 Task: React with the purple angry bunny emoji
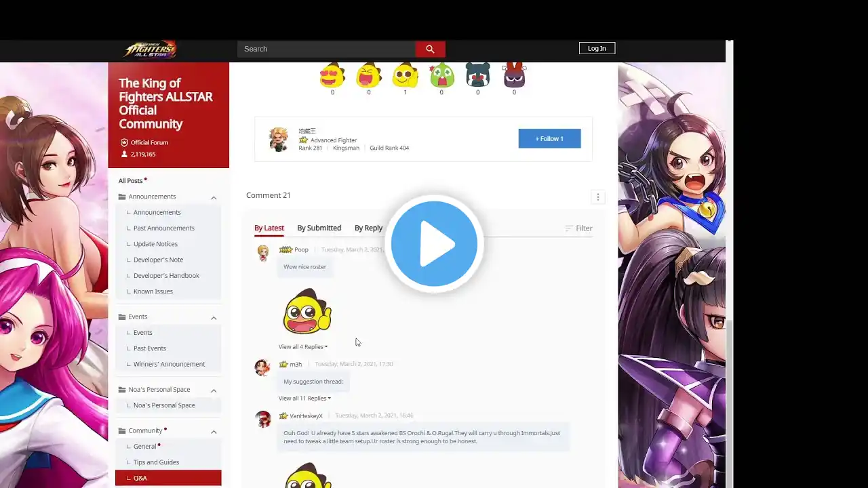click(x=514, y=75)
